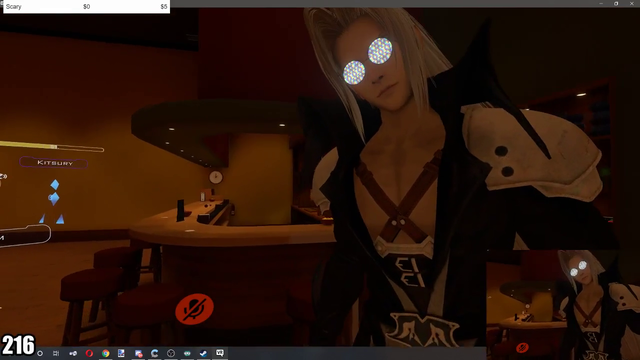The height and width of the screenshot is (360, 640).
Task: Open the controller-like taskbar icon beside Task View
Action: click(73, 353)
